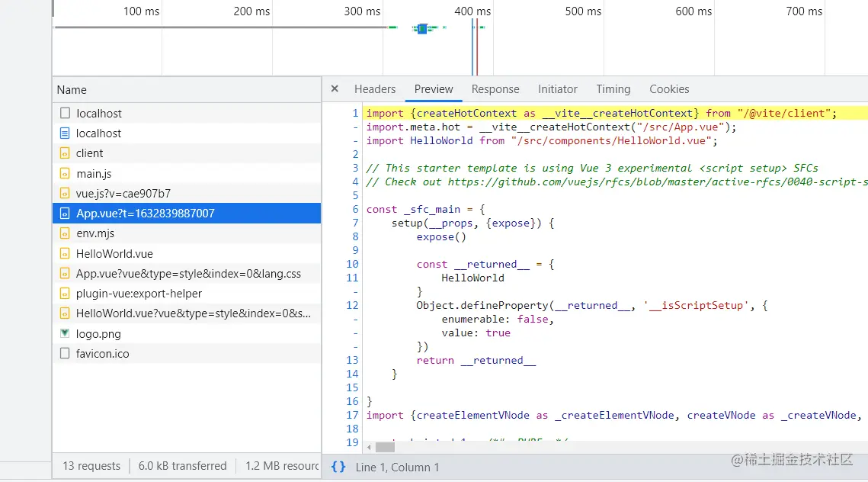Click the 100 ms timeline label

tap(141, 11)
